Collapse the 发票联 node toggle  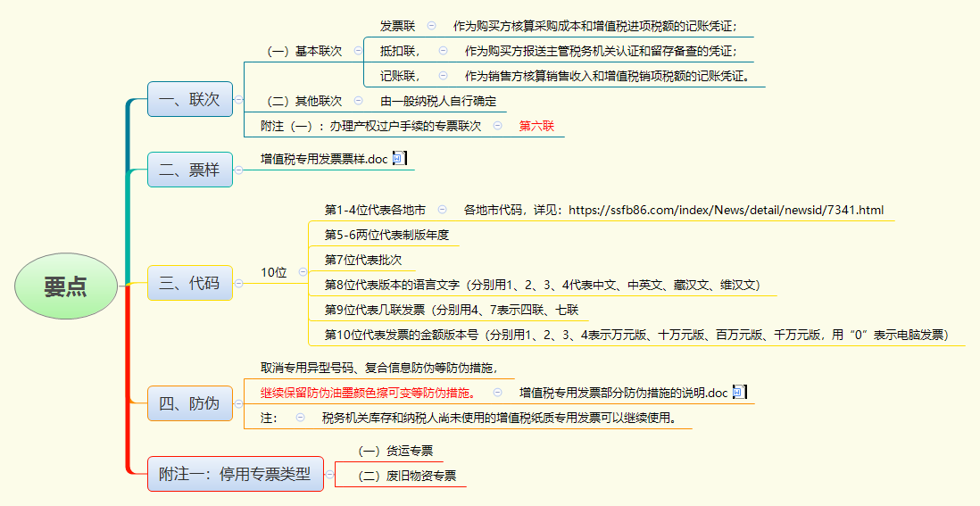(431, 26)
